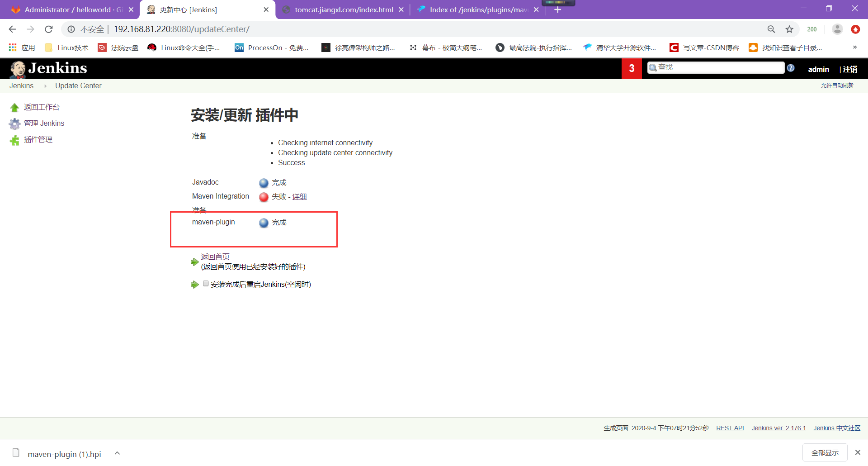The height and width of the screenshot is (466, 868).
Task: Open search help via question mark icon
Action: [x=791, y=67]
